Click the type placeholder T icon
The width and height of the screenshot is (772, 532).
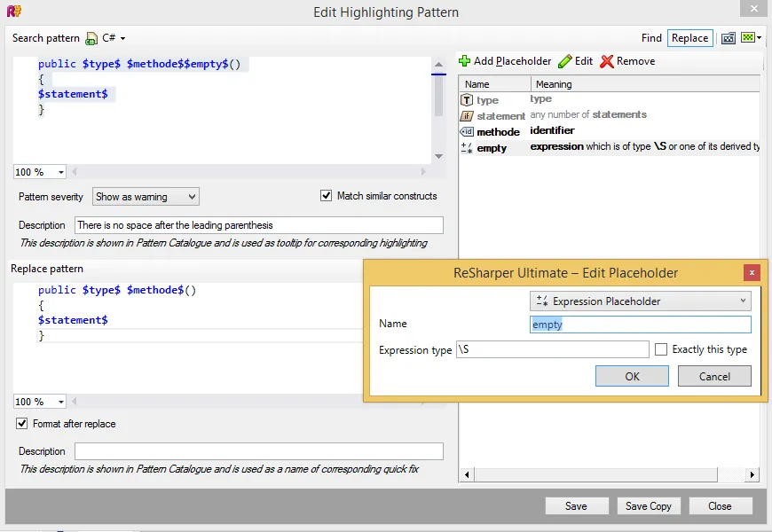point(466,100)
